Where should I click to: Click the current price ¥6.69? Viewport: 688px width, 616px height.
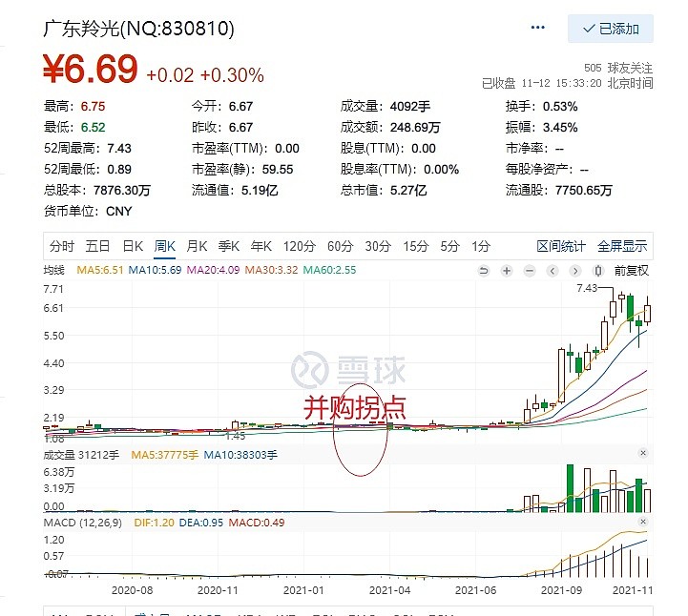91,69
